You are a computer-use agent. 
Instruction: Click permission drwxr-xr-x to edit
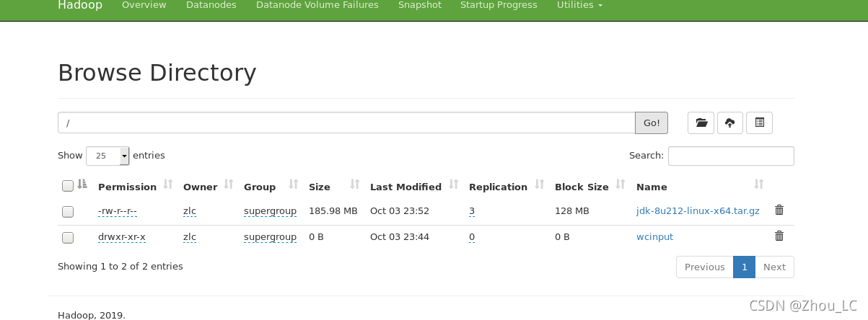point(122,236)
